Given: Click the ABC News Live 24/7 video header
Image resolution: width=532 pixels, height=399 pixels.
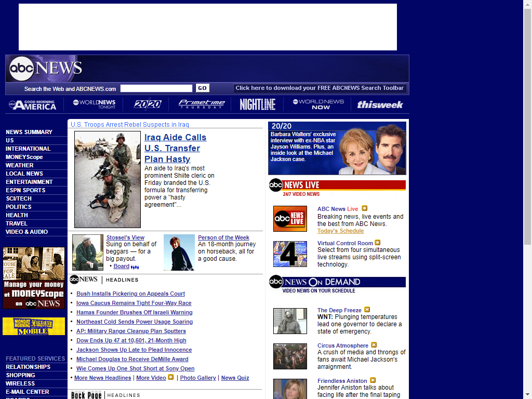Looking at the screenshot, I should (337, 188).
